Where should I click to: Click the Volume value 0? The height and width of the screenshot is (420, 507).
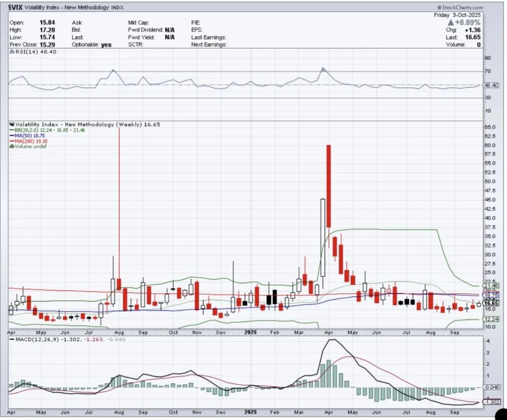[x=478, y=45]
